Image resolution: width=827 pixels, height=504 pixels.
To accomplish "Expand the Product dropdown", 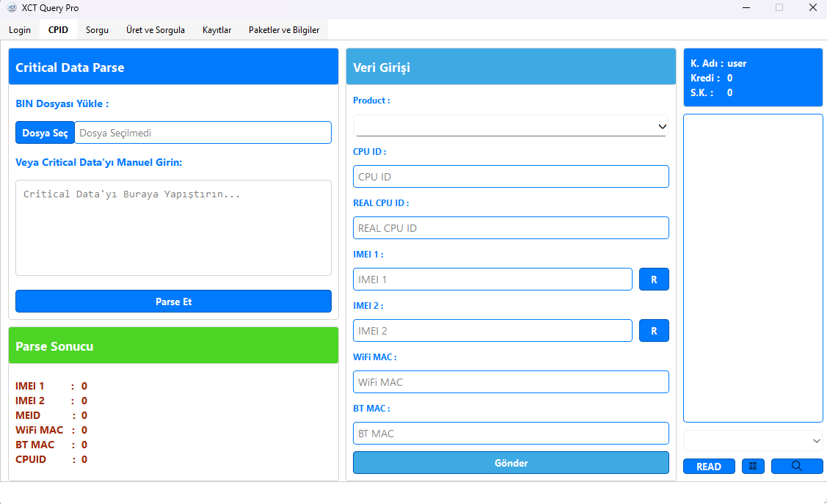I will coord(511,126).
